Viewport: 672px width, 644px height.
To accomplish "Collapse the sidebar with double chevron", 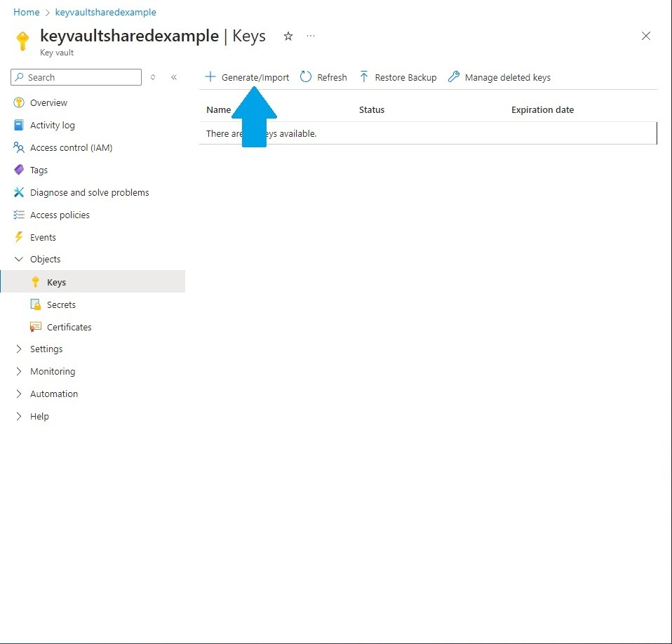I will [x=174, y=77].
